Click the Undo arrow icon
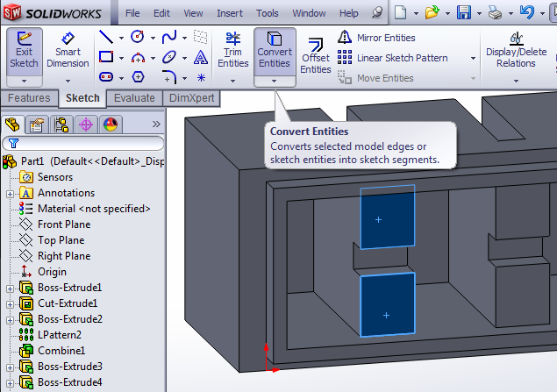Viewport: 557px width, 392px height. (527, 13)
